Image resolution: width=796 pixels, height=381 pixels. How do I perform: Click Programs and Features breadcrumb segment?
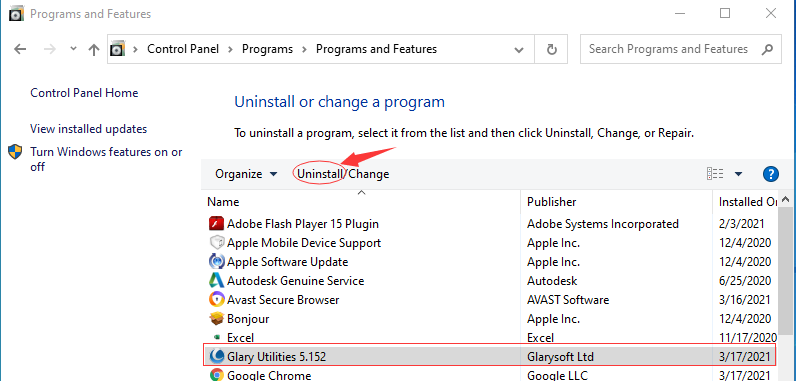click(x=376, y=49)
